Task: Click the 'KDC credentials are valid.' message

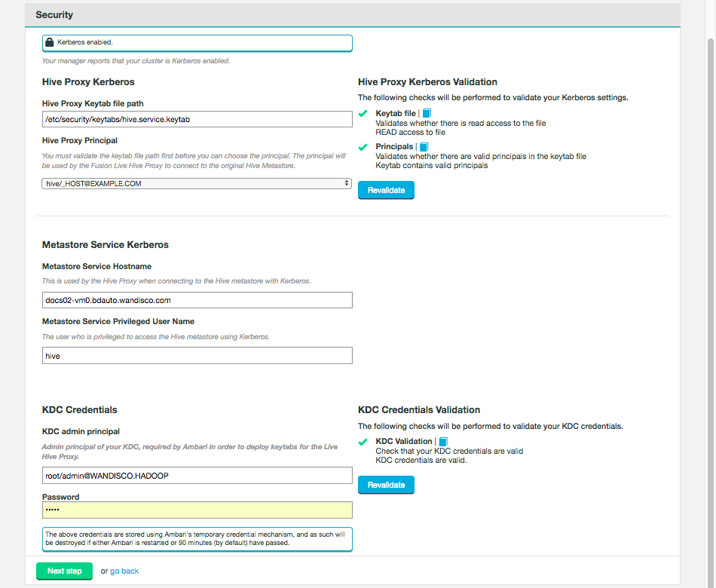Action: click(x=421, y=460)
